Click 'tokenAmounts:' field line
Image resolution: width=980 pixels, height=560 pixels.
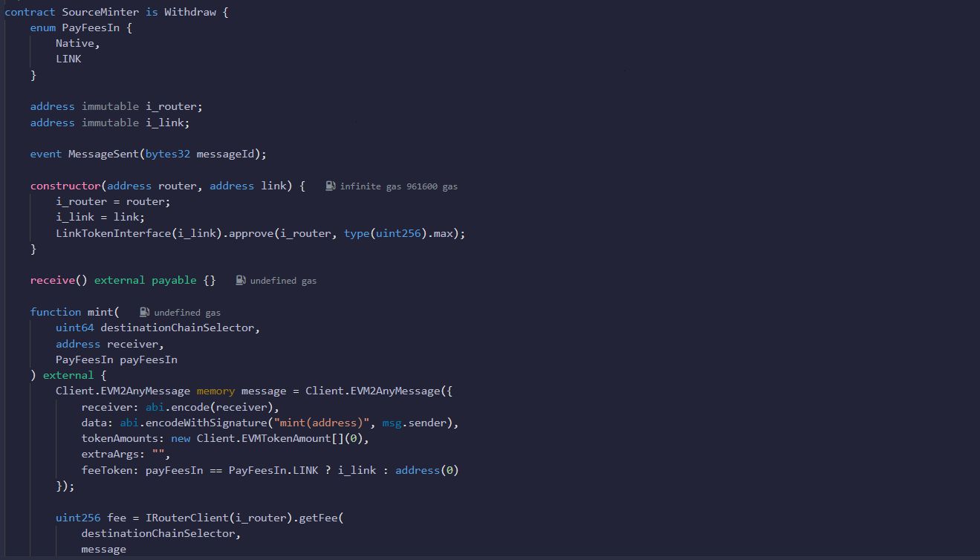(x=225, y=439)
